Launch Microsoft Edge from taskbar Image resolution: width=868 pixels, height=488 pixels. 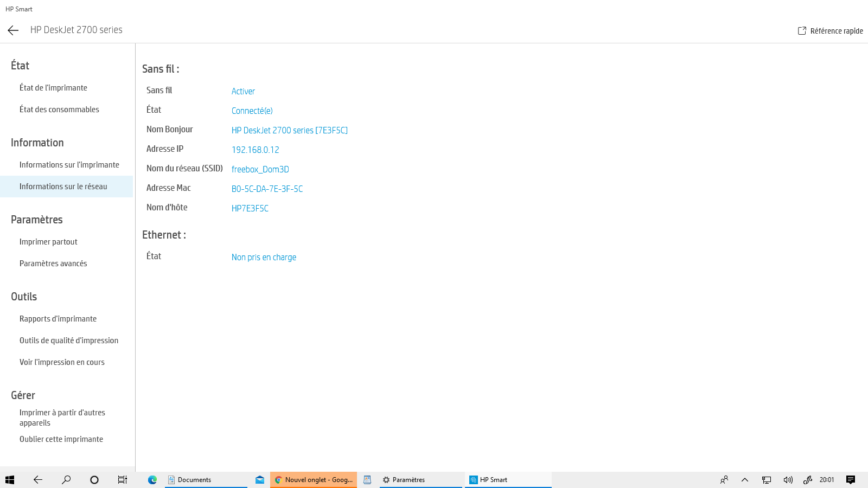point(152,480)
